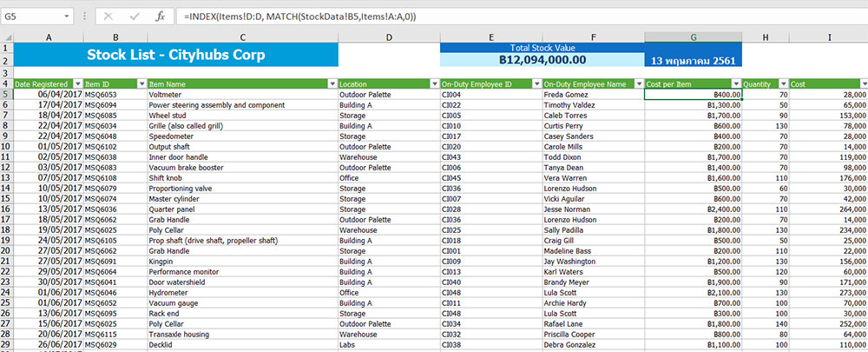Screen dimensions: 868x352
Task: Select the Lorenzo Hudson cell for Proportioning valve
Action: [x=594, y=189]
